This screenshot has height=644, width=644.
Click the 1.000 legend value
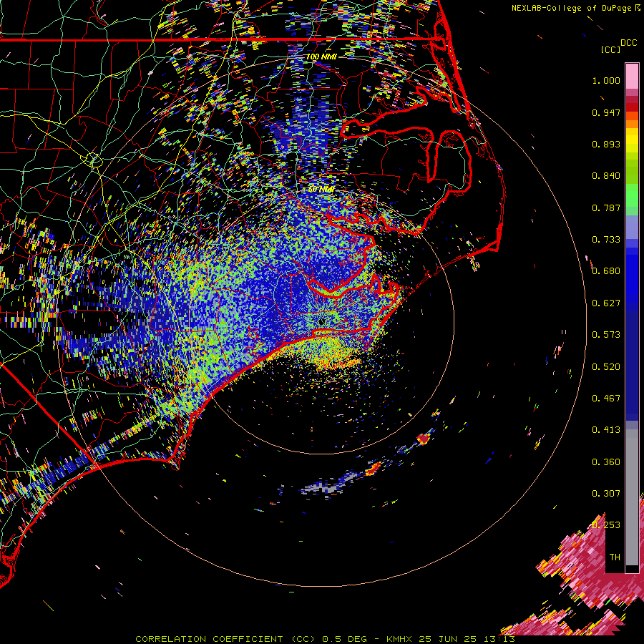click(606, 80)
